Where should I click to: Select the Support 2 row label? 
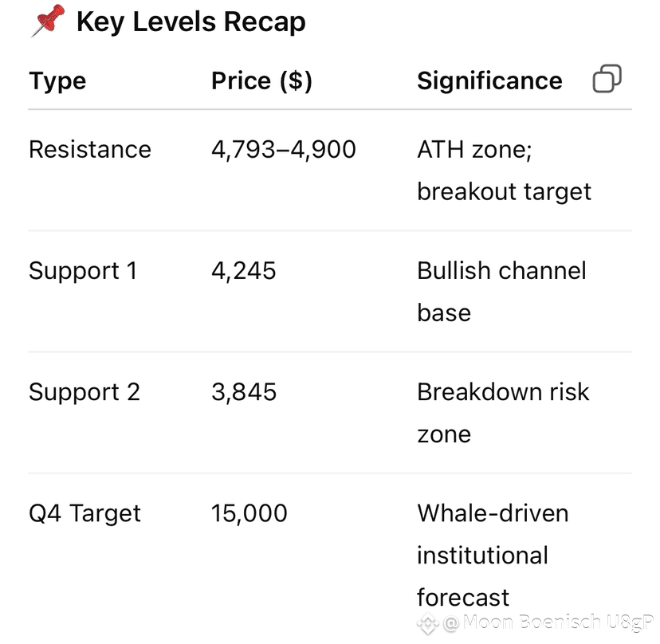click(84, 393)
